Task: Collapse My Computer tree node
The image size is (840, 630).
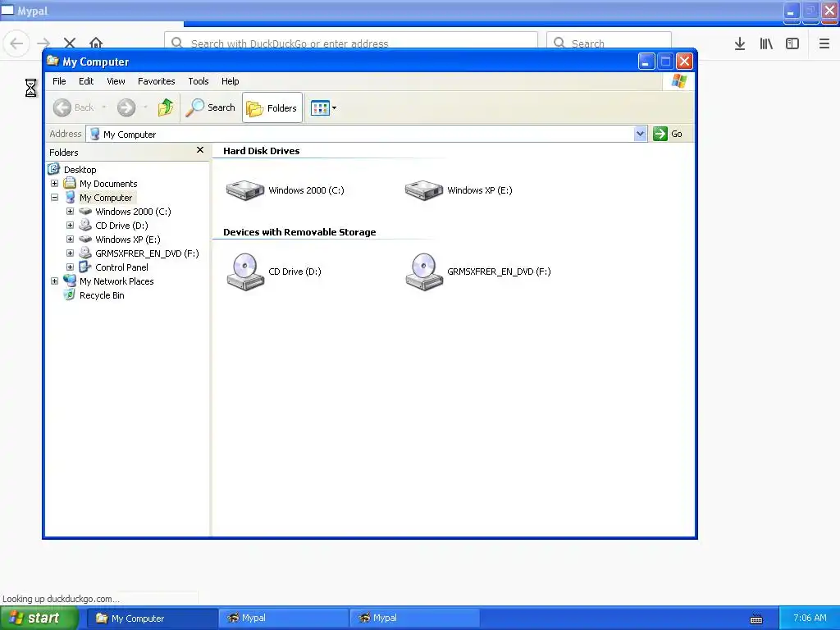Action: pos(55,197)
